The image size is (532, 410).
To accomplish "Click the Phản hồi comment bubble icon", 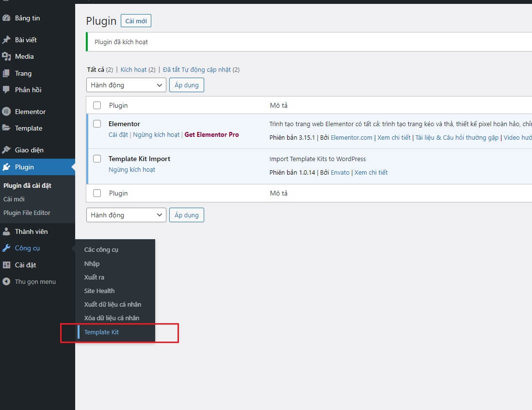I will [6, 90].
